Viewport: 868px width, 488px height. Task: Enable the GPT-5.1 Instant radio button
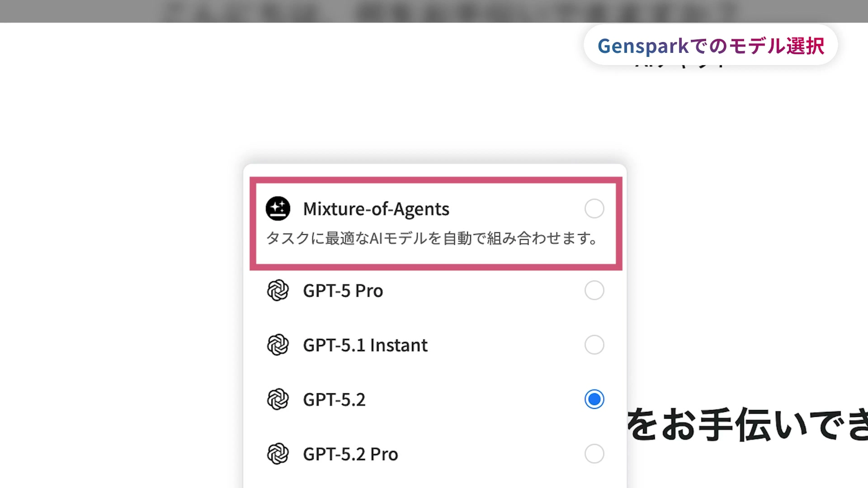(594, 345)
